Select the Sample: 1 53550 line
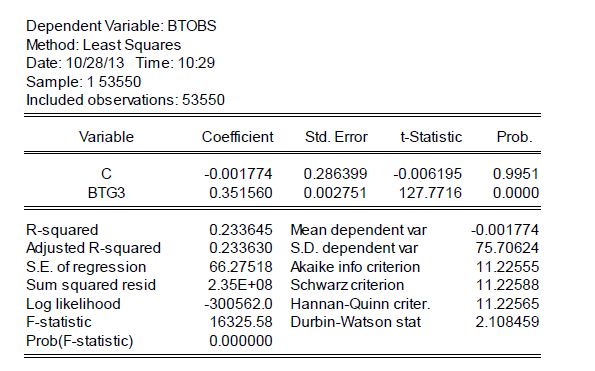Viewport: 595px width, 371px height. pos(83,82)
